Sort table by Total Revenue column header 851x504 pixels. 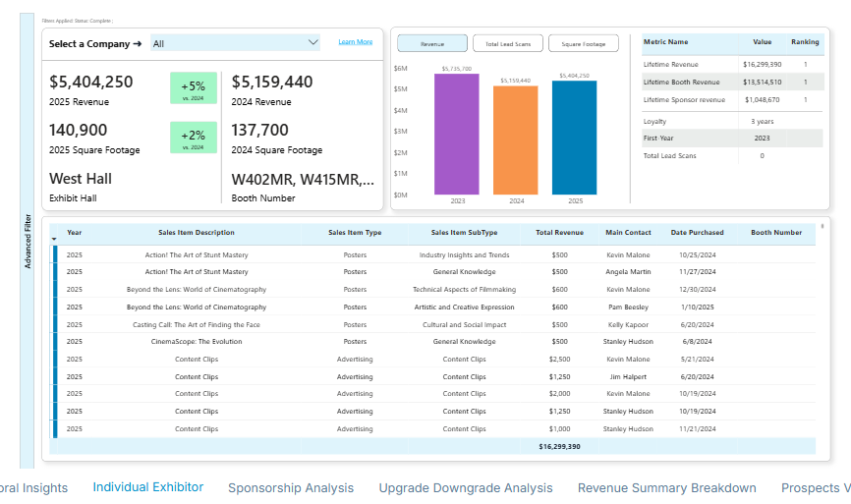559,233
